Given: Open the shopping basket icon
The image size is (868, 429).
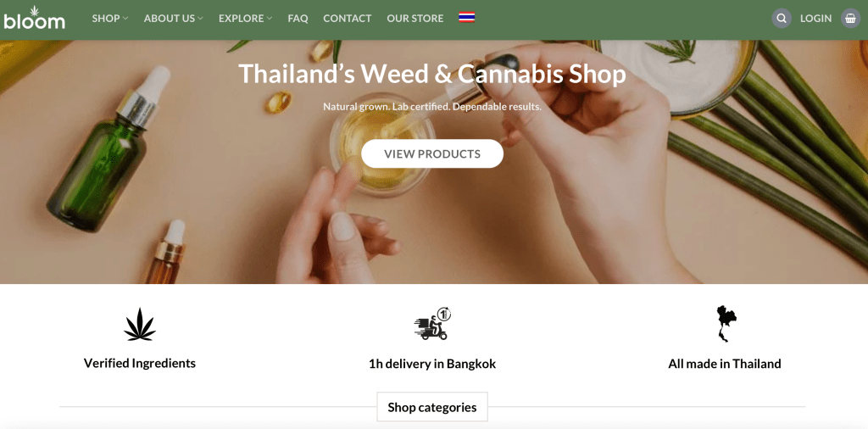Looking at the screenshot, I should pyautogui.click(x=851, y=19).
